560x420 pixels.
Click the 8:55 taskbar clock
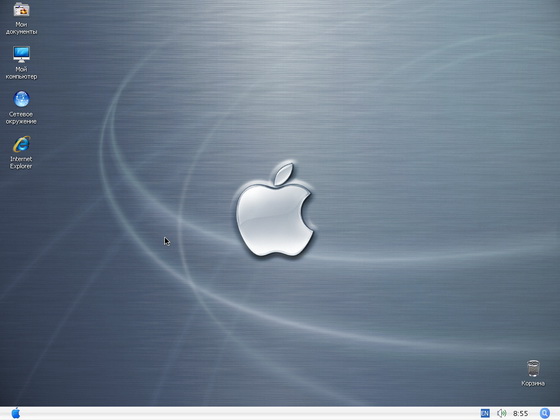click(521, 414)
